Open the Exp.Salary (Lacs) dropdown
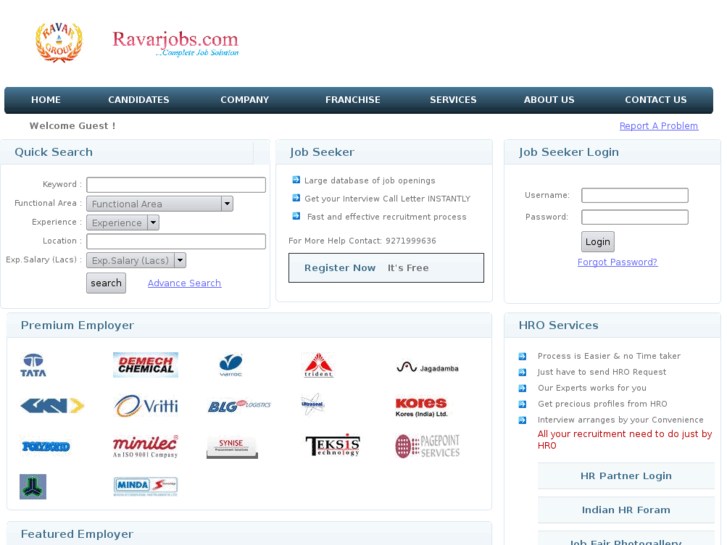Viewport: 727px width, 545px height. (x=136, y=260)
